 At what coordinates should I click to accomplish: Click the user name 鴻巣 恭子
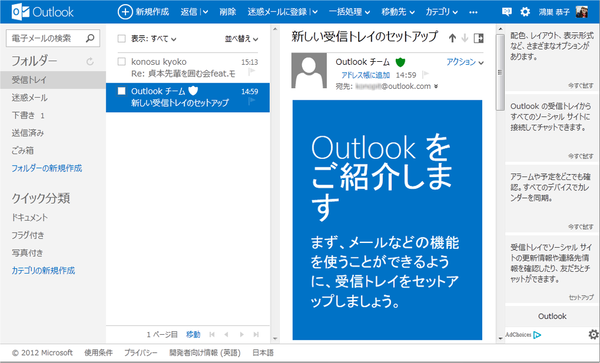[x=554, y=12]
